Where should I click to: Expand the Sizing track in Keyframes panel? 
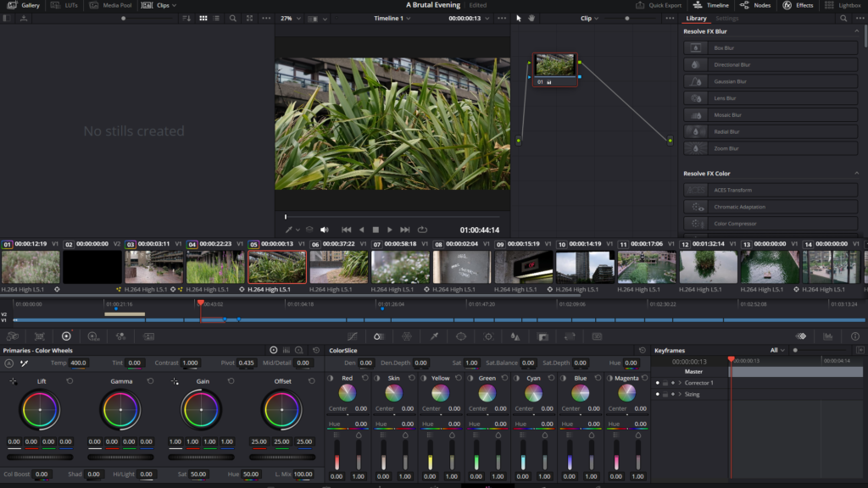point(680,395)
